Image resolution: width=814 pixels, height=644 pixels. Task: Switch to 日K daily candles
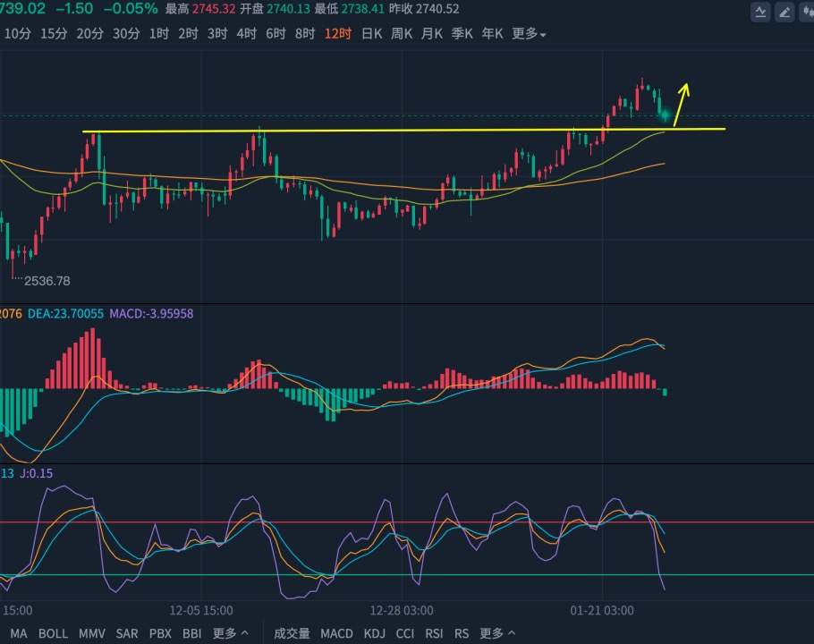click(372, 34)
